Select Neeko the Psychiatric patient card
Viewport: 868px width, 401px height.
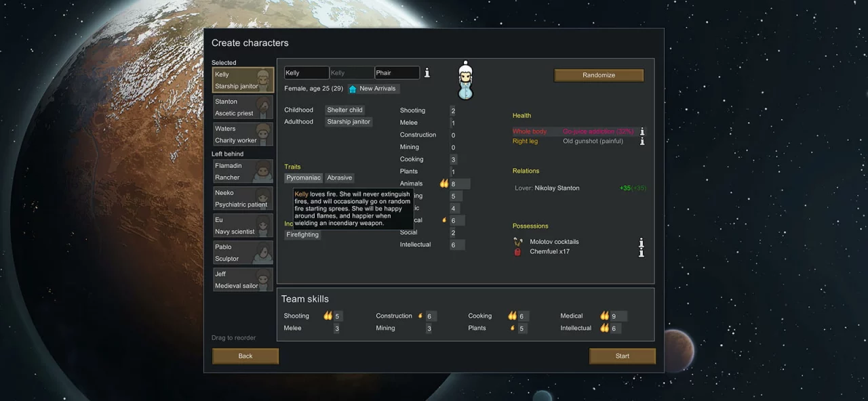[243, 198]
